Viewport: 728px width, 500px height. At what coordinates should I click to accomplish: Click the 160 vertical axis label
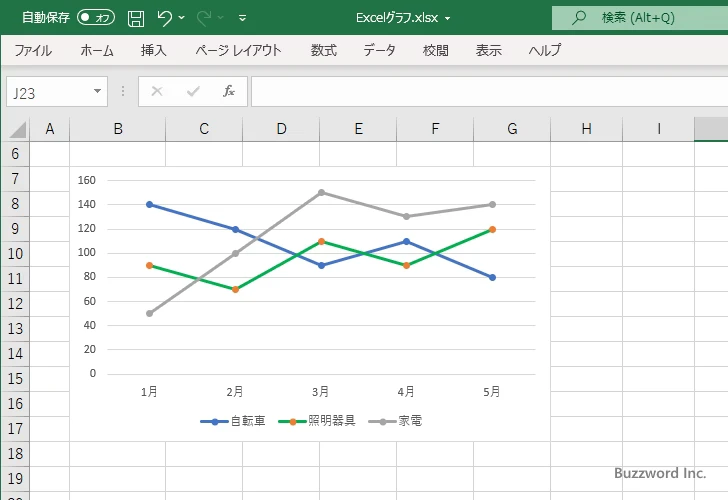pyautogui.click(x=86, y=180)
